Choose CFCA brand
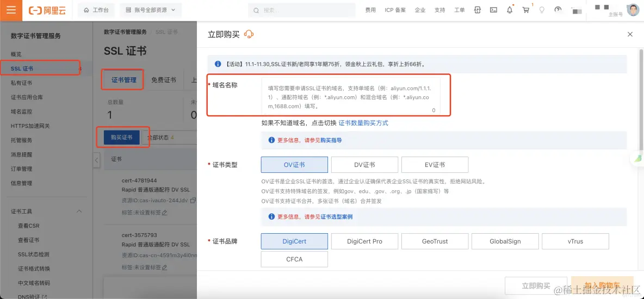644x299 pixels. [x=294, y=259]
